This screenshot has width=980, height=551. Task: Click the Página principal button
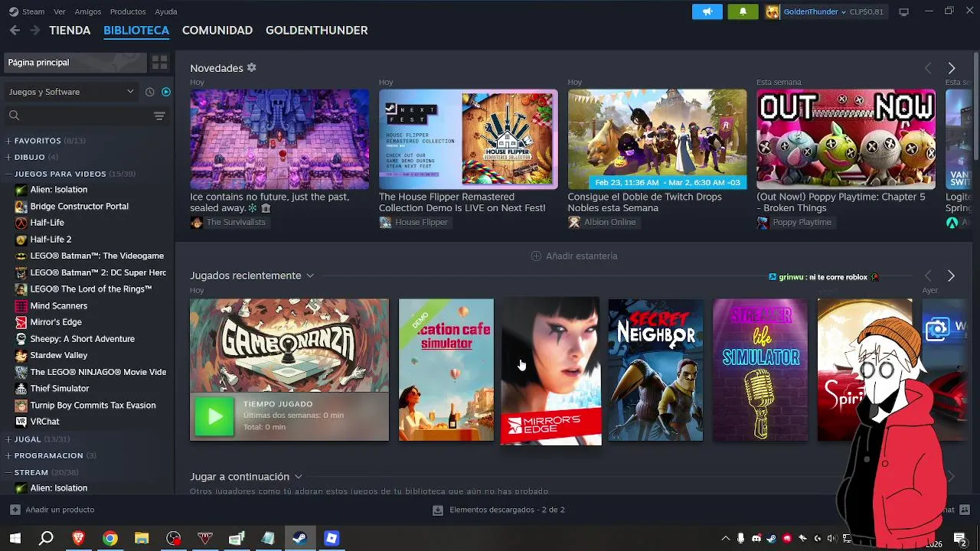(x=75, y=63)
